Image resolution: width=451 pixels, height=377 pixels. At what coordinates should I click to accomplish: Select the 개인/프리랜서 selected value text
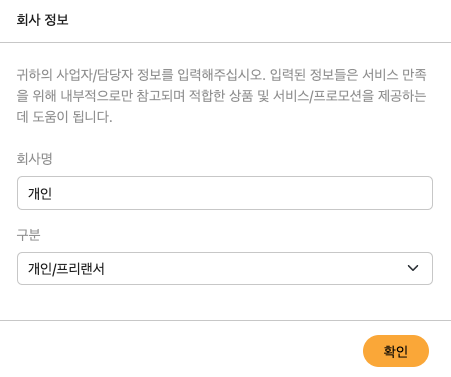pos(66,269)
